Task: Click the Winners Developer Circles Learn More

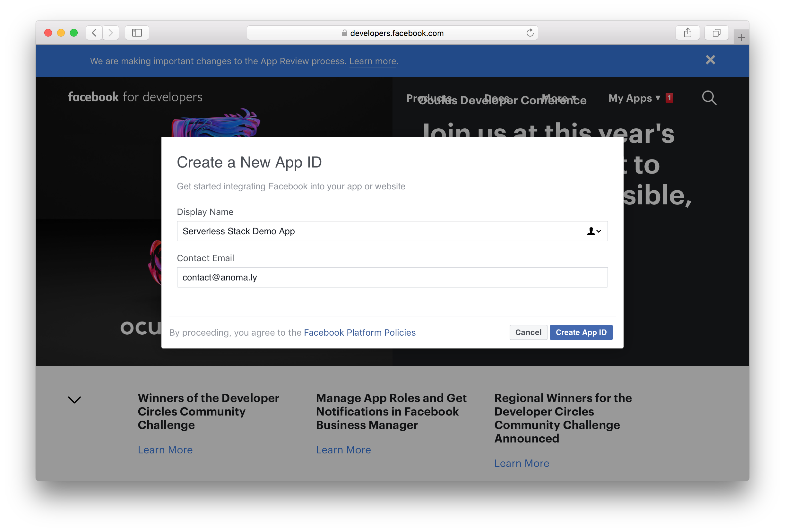Action: [x=166, y=450]
